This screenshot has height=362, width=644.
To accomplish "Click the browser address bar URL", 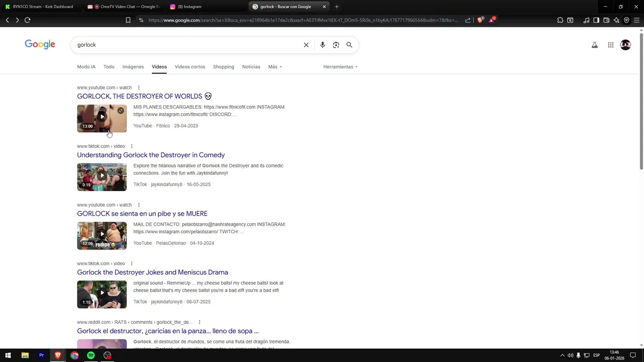I will 303,20.
